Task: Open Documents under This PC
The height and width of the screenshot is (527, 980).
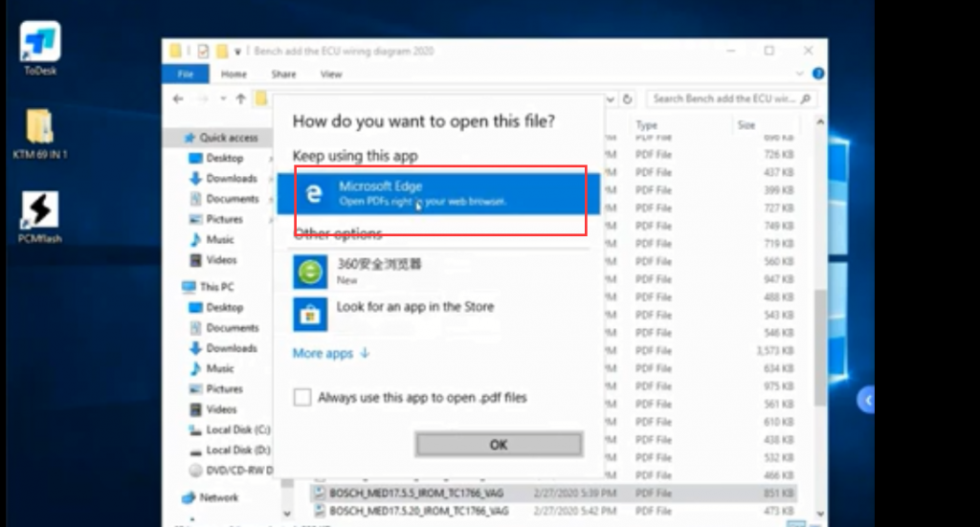Action: tap(232, 328)
